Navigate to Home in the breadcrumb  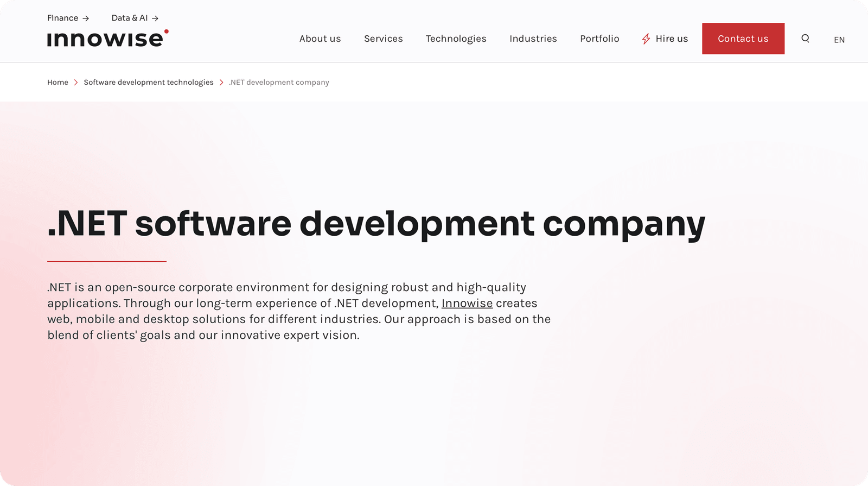coord(58,83)
